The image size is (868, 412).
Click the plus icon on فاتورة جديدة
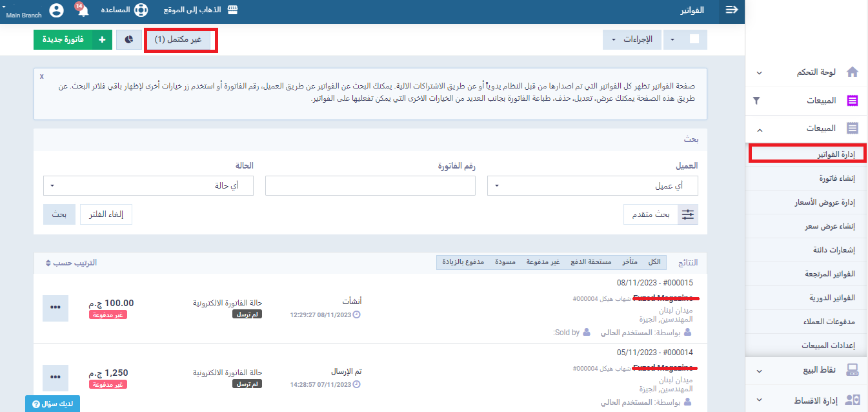102,40
